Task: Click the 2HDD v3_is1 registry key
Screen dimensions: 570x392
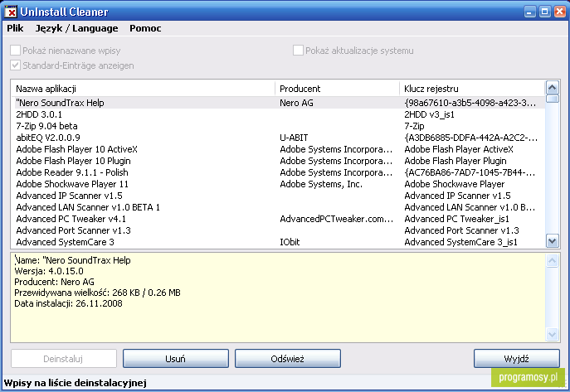Action: pos(429,114)
